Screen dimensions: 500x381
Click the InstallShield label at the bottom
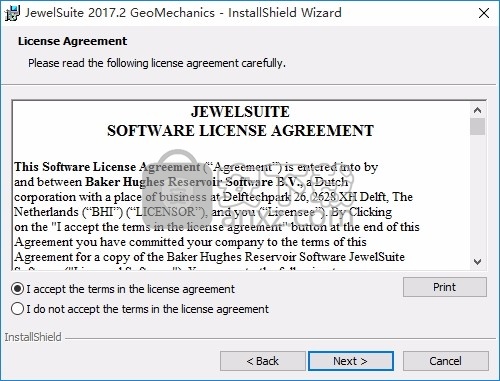click(x=33, y=337)
